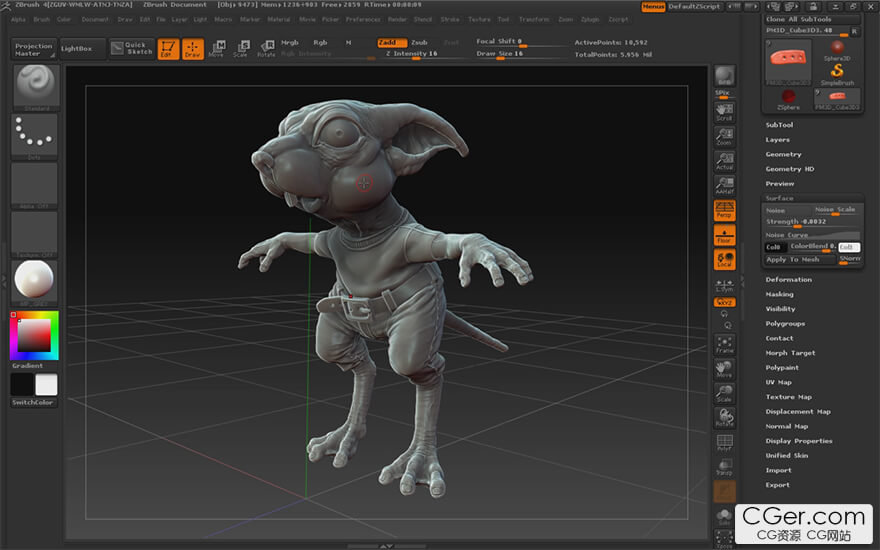Toggle Transp transparency display
The height and width of the screenshot is (550, 880).
pos(724,467)
